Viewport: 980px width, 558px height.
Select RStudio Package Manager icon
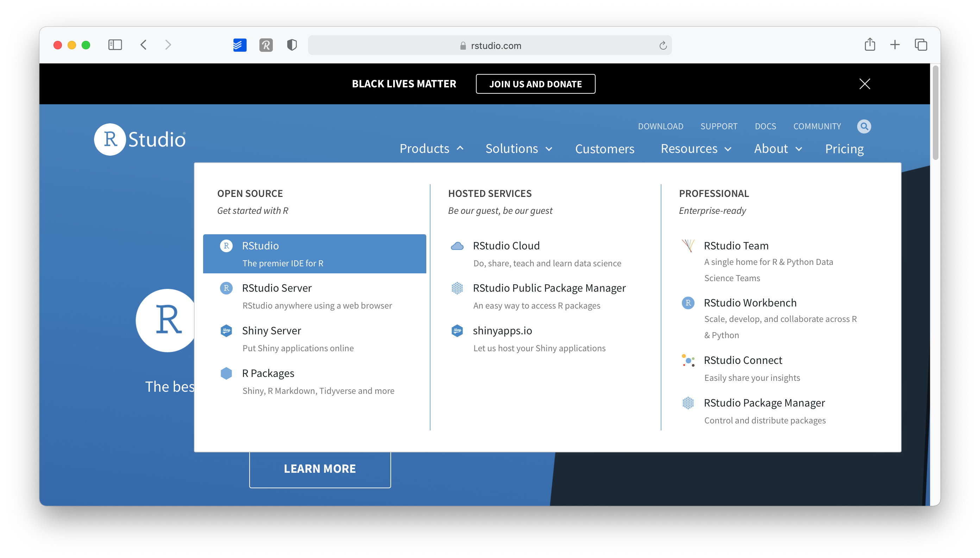tap(688, 403)
